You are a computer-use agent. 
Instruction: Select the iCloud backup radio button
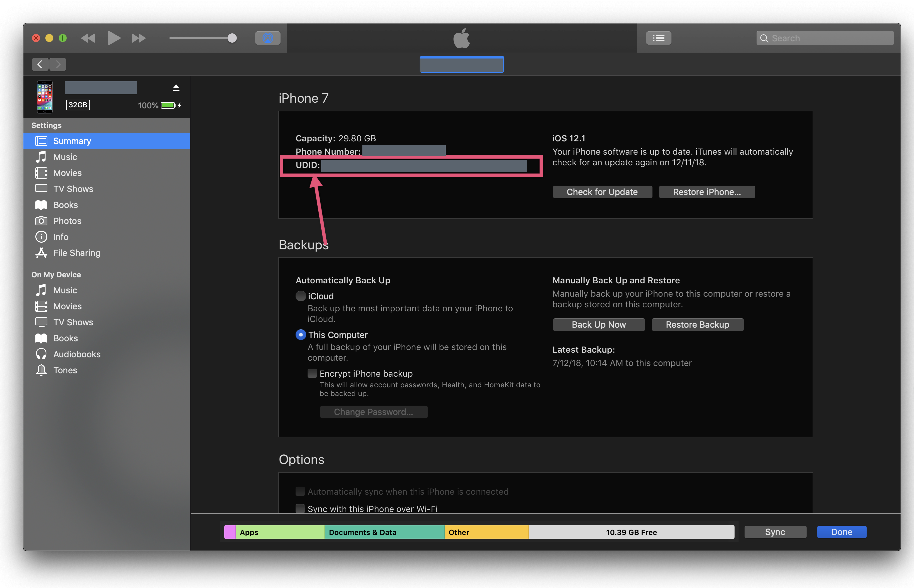click(x=301, y=296)
